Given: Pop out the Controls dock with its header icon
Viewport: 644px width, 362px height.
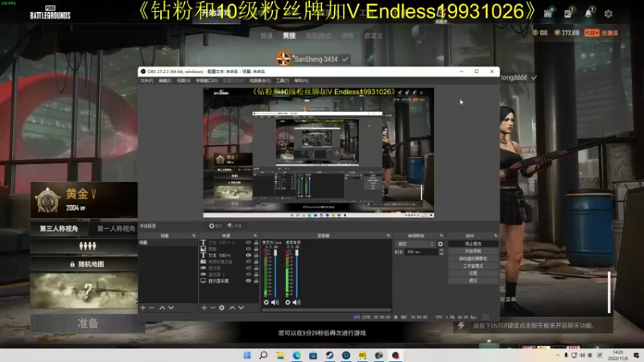Looking at the screenshot, I should (495, 236).
